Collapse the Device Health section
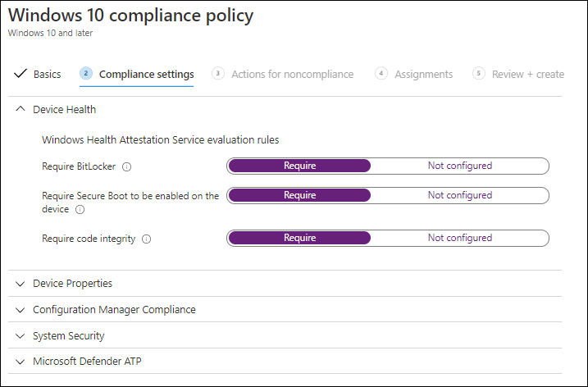588x387 pixels. [x=21, y=109]
